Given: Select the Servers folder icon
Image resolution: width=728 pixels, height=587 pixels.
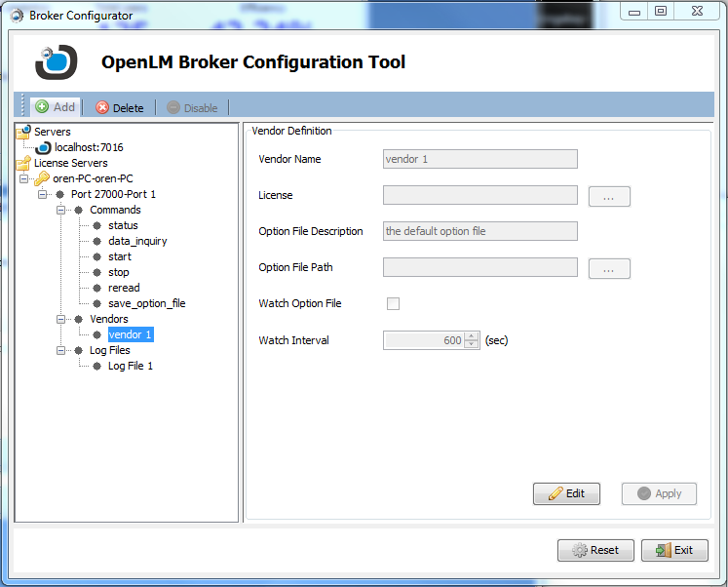Looking at the screenshot, I should tap(23, 132).
